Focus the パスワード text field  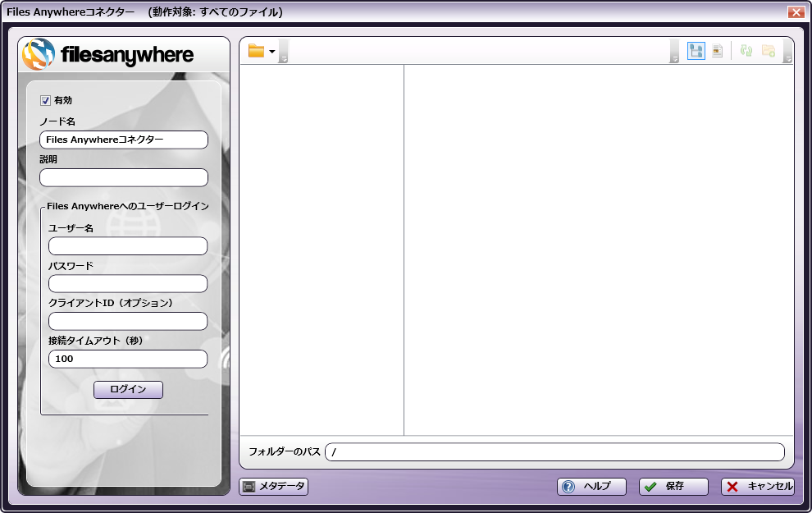click(128, 284)
